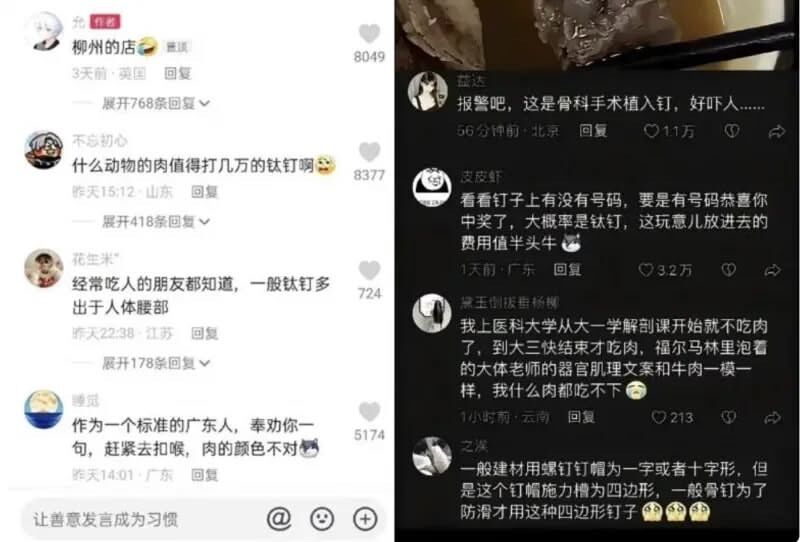
Task: Expand the 418 replies chevron
Action: point(205,222)
